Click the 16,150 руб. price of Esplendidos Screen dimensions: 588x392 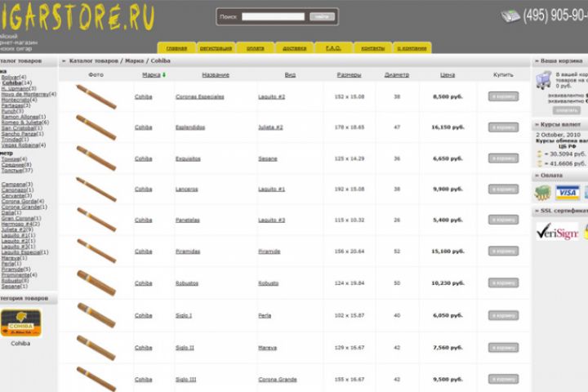(448, 127)
